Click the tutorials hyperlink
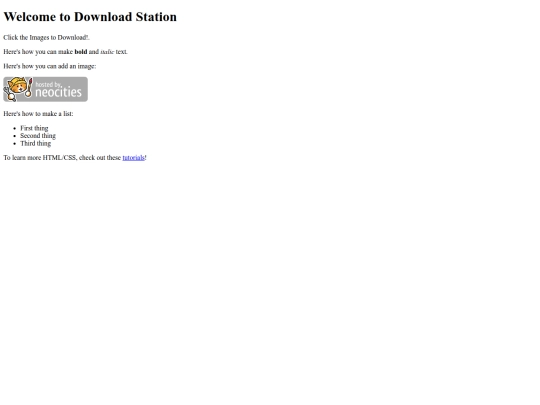Image resolution: width=540 pixels, height=405 pixels. pos(133,157)
